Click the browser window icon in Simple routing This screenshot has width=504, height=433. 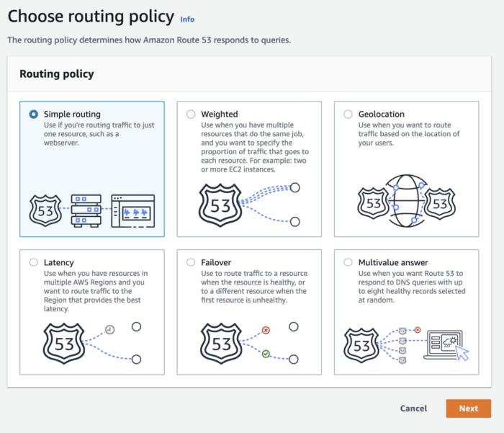coord(133,210)
